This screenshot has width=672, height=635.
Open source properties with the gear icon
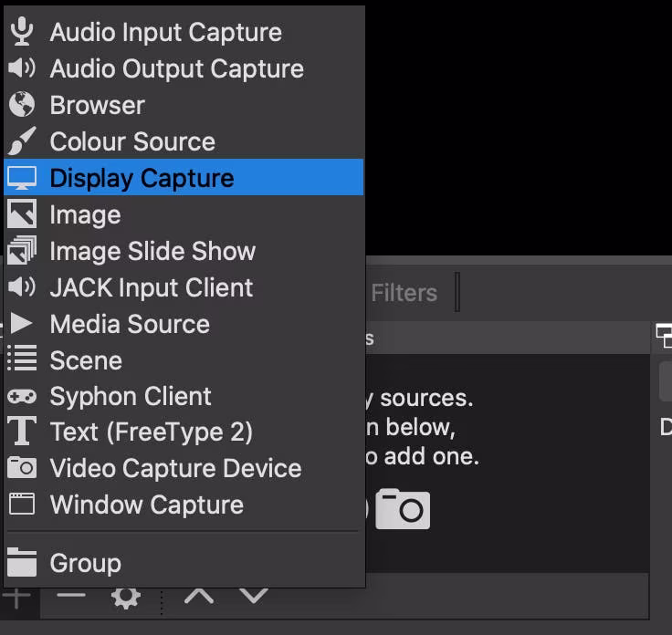pos(125,598)
